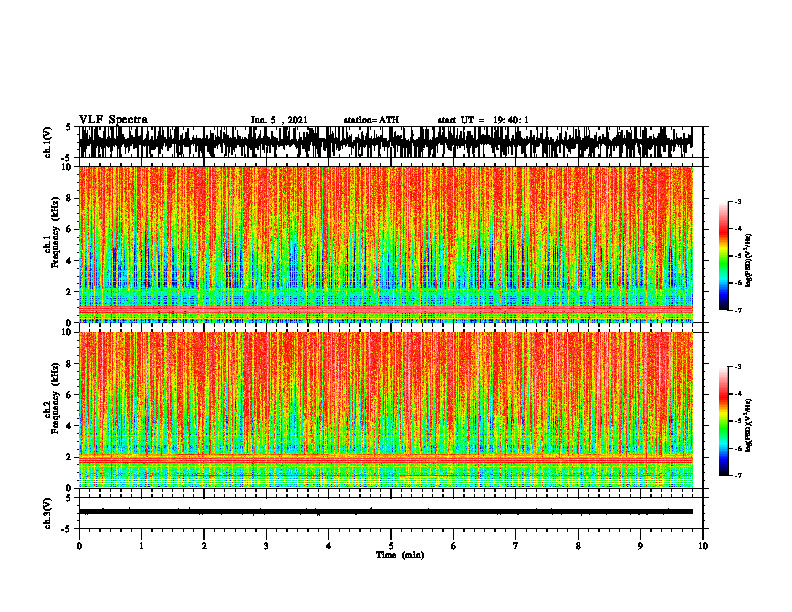Click the "-7" tick on ch.2 colorbar
The height and width of the screenshot is (612, 792).
(x=738, y=476)
